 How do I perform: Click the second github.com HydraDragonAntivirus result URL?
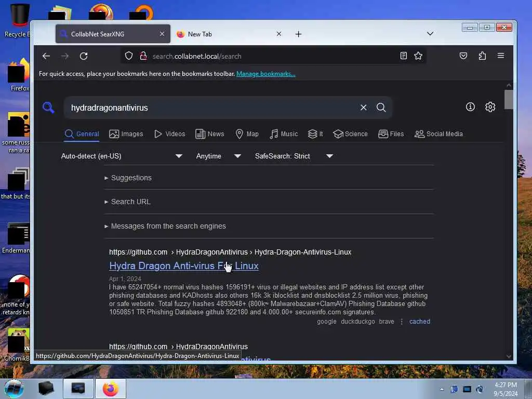[178, 347]
